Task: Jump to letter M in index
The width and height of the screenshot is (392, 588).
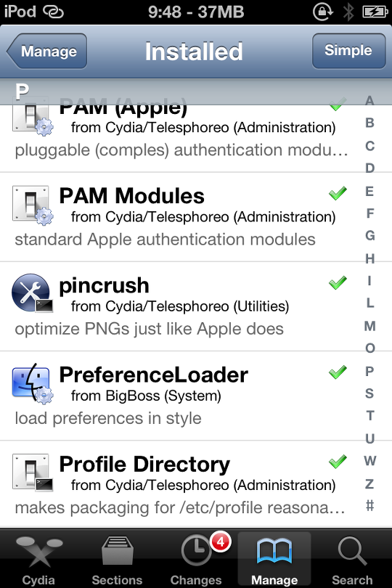Action: click(x=369, y=326)
